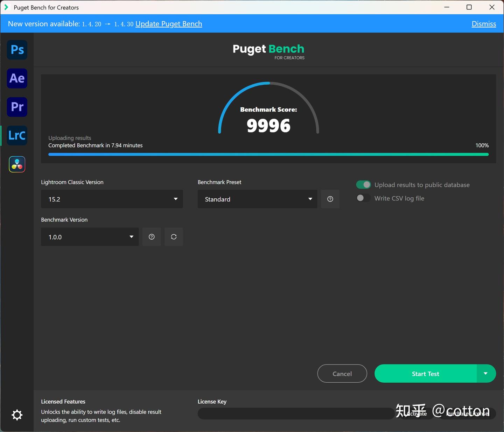Expand Start Test options arrow
Viewport: 504px width, 432px height.
pos(486,374)
